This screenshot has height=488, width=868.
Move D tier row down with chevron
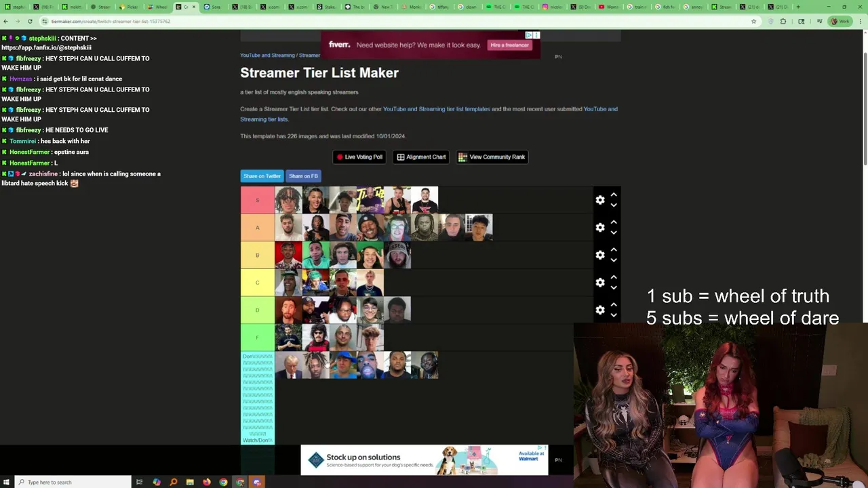(614, 315)
